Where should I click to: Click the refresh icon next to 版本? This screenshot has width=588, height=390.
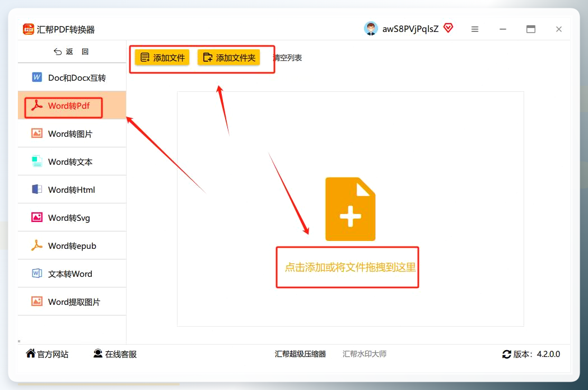click(507, 354)
